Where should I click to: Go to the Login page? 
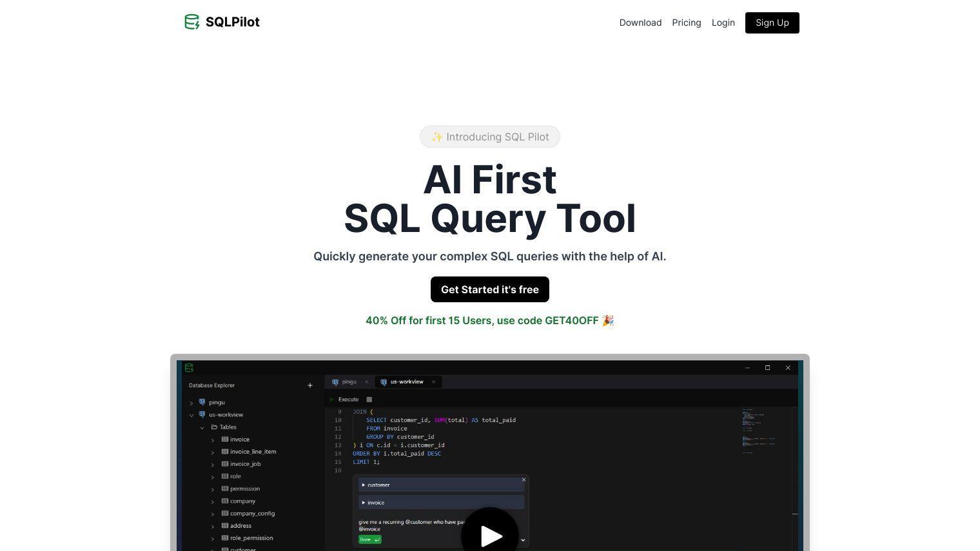[x=723, y=23]
